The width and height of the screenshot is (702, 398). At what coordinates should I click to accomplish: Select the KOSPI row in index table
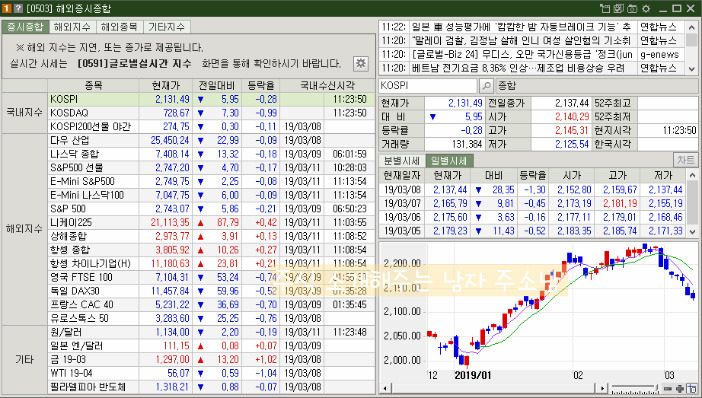pyautogui.click(x=211, y=99)
